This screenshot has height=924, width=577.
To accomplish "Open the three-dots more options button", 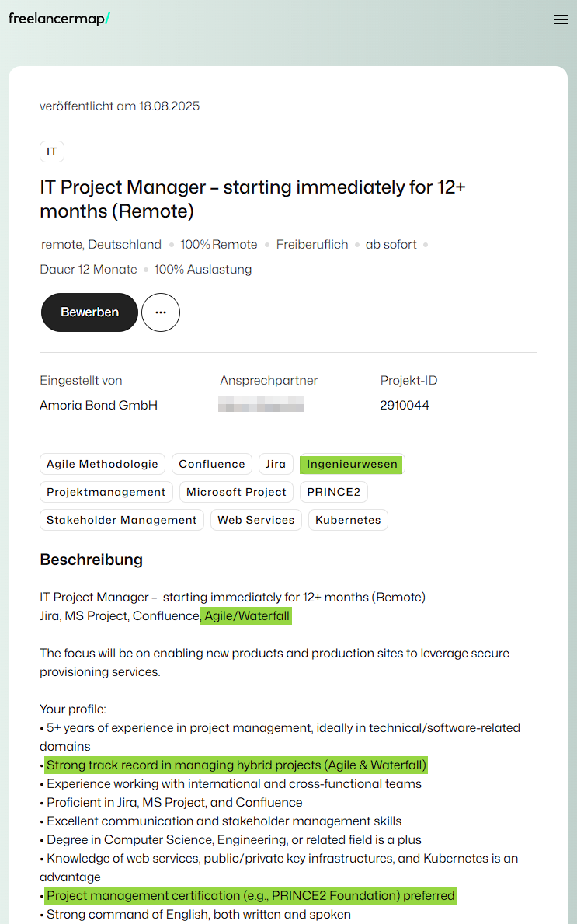I will tap(161, 312).
